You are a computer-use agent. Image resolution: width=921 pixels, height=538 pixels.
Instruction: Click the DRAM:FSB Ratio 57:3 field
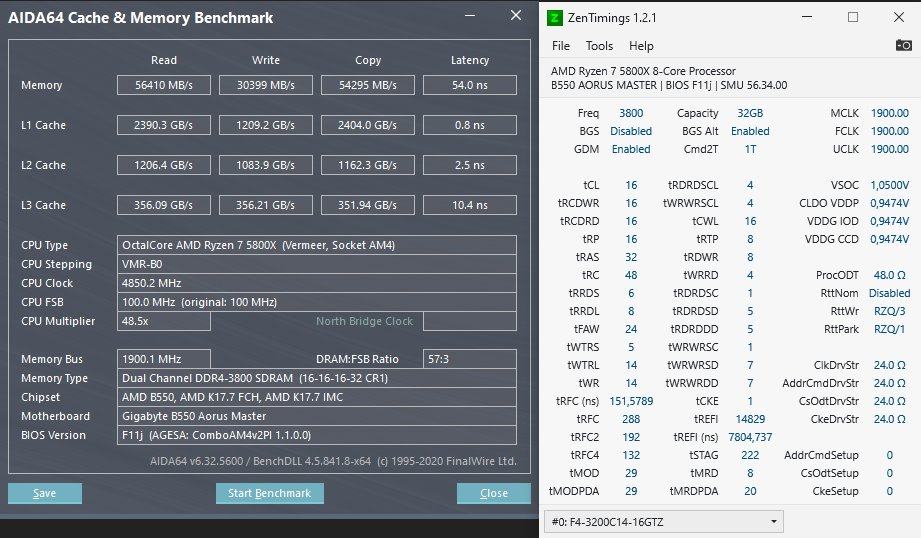click(470, 359)
